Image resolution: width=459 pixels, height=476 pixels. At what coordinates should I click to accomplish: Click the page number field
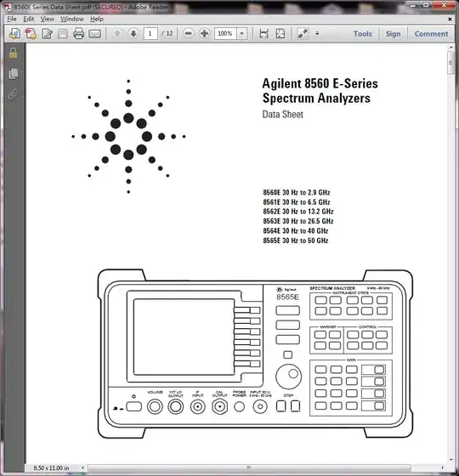[x=150, y=33]
